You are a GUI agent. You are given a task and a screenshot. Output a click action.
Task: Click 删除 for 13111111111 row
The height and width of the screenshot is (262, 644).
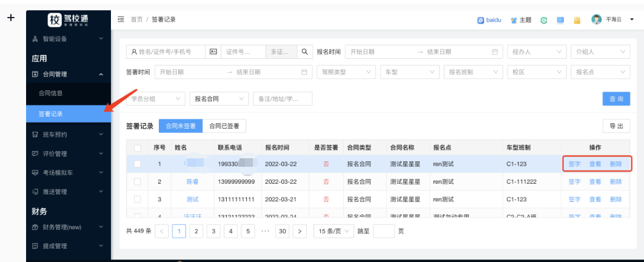coord(615,199)
